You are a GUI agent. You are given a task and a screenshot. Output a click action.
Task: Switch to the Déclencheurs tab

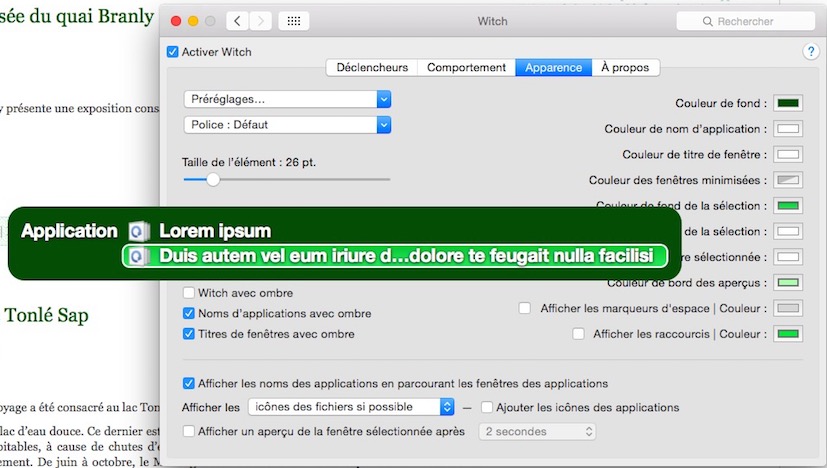(372, 68)
